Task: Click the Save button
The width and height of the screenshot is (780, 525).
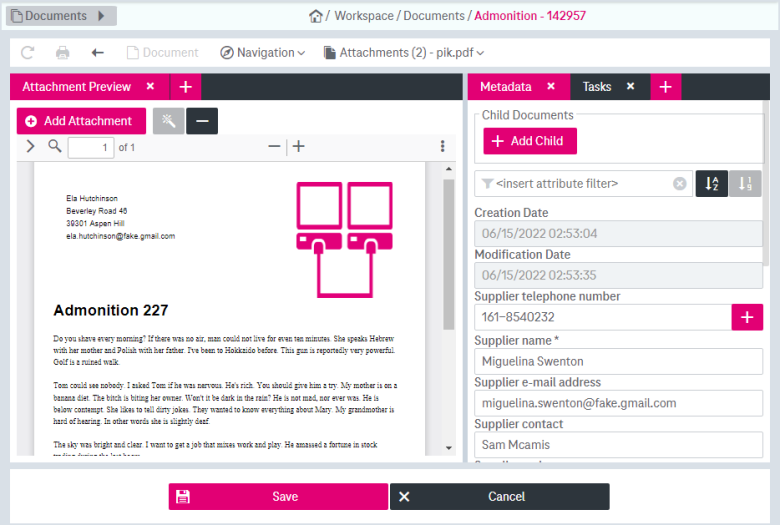Action: 278,497
